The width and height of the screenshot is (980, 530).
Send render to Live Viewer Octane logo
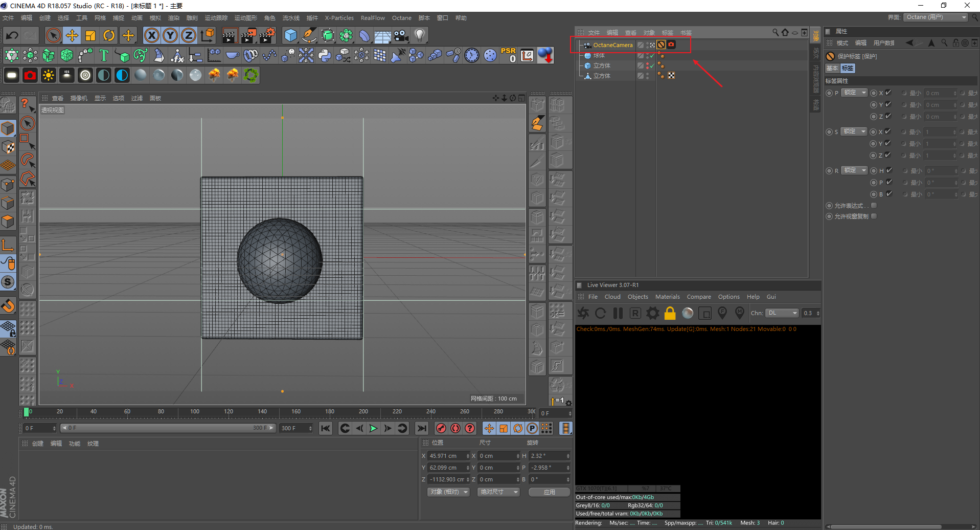[583, 313]
